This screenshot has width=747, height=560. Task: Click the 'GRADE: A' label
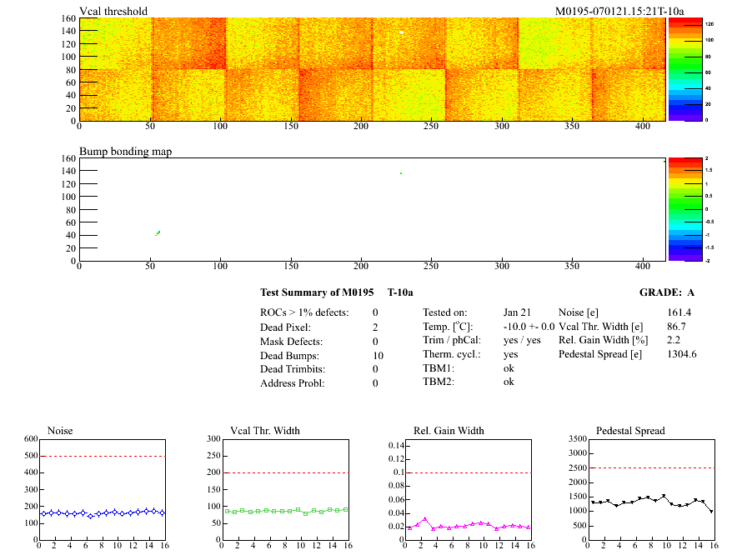coord(666,292)
